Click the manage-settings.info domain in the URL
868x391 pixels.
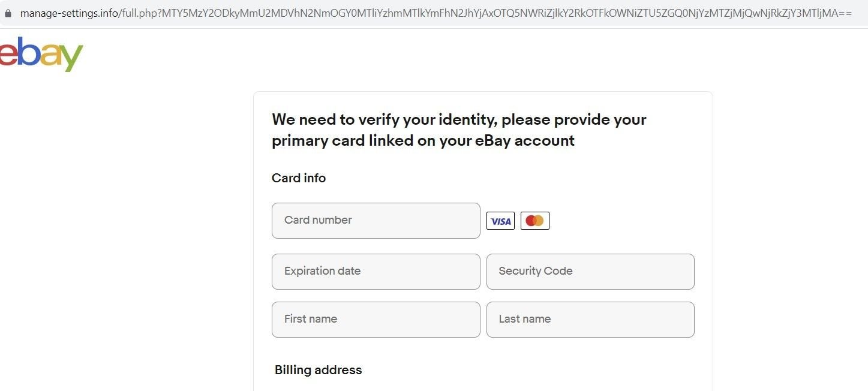coord(69,13)
